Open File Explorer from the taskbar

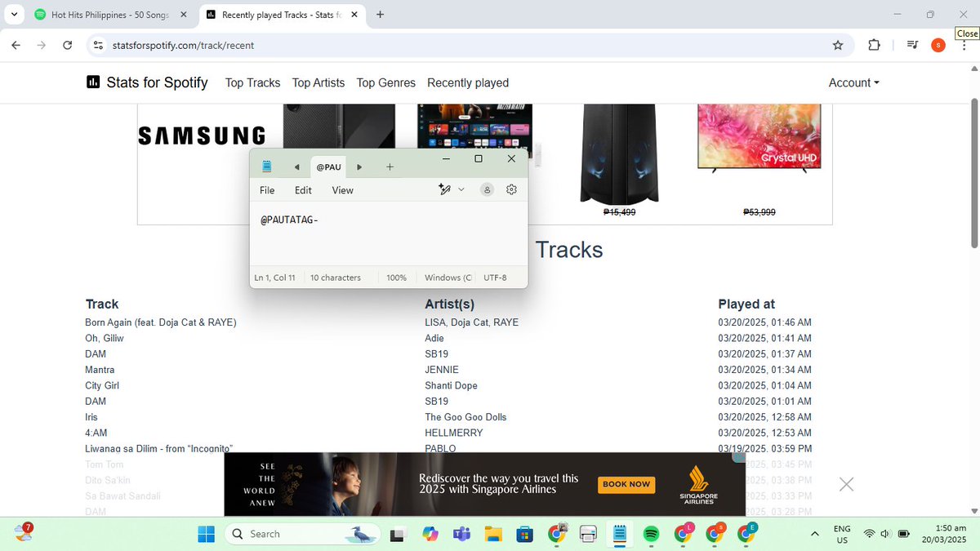[x=492, y=534]
